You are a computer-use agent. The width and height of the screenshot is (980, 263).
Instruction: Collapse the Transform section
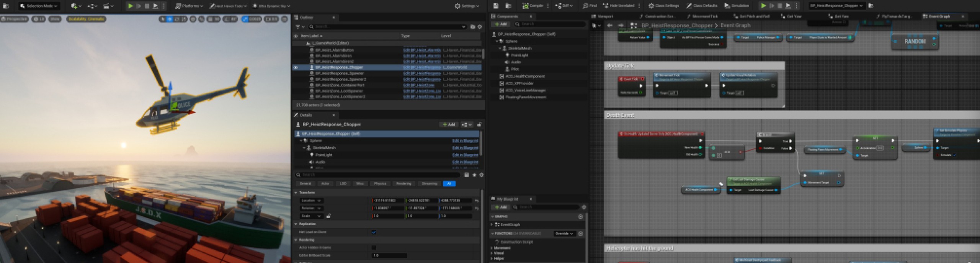pyautogui.click(x=296, y=193)
